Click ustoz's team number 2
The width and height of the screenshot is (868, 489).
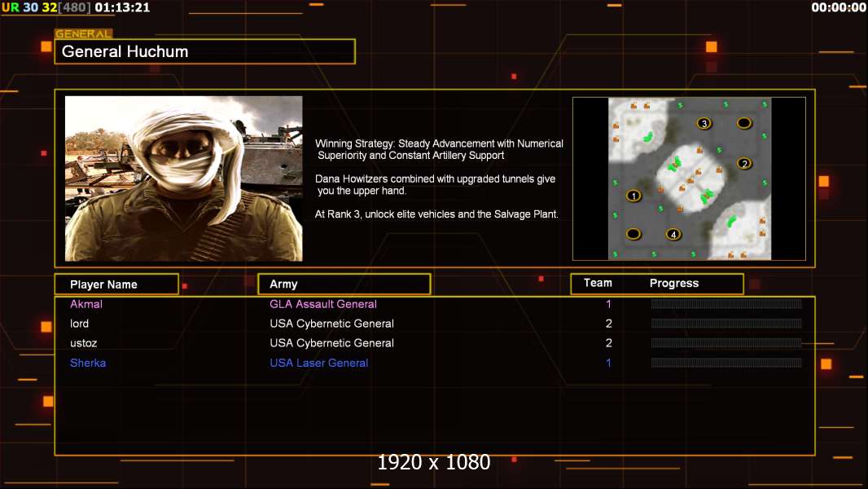click(608, 343)
